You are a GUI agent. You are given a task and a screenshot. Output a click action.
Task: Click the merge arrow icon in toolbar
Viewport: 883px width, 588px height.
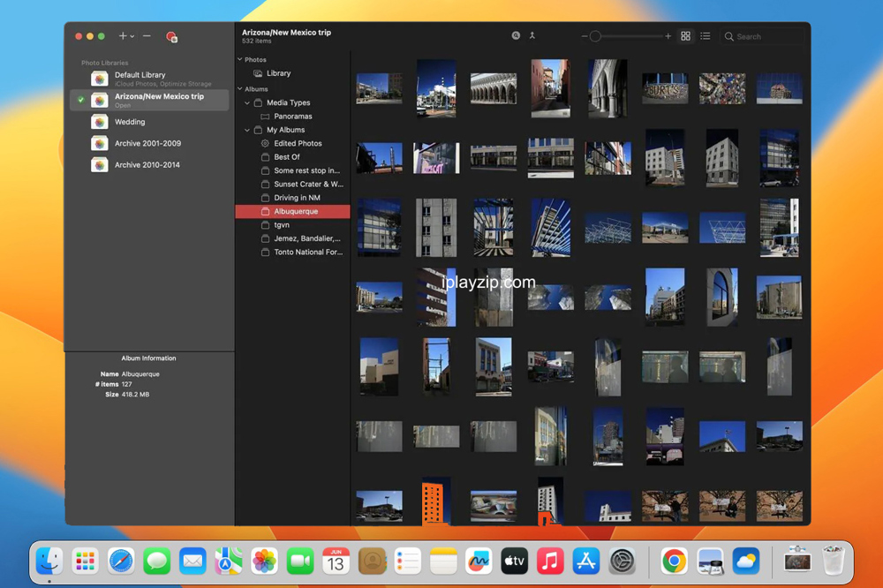click(532, 36)
